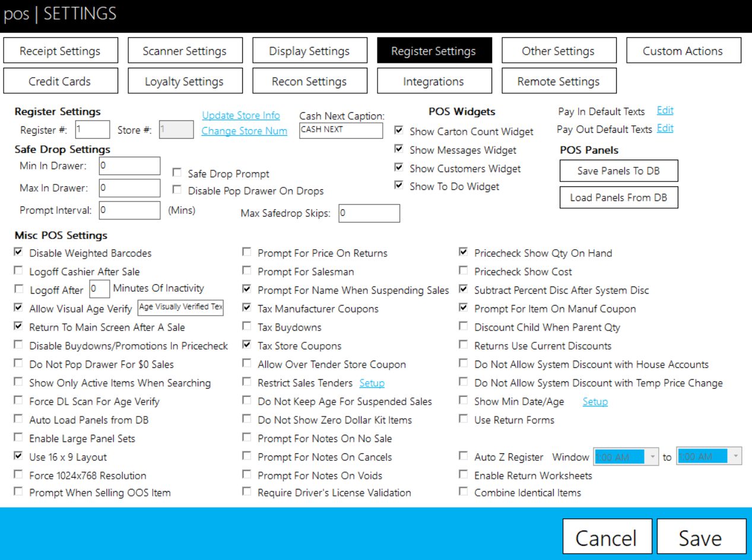The width and height of the screenshot is (752, 560).
Task: Check Prompt For Notes On Voids
Action: click(246, 475)
